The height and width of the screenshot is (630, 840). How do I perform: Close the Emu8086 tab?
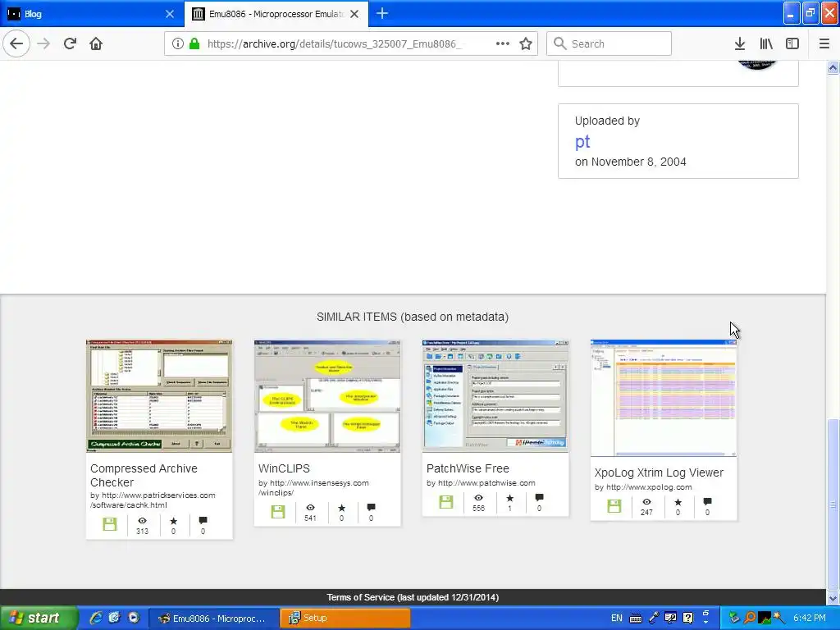(x=354, y=14)
